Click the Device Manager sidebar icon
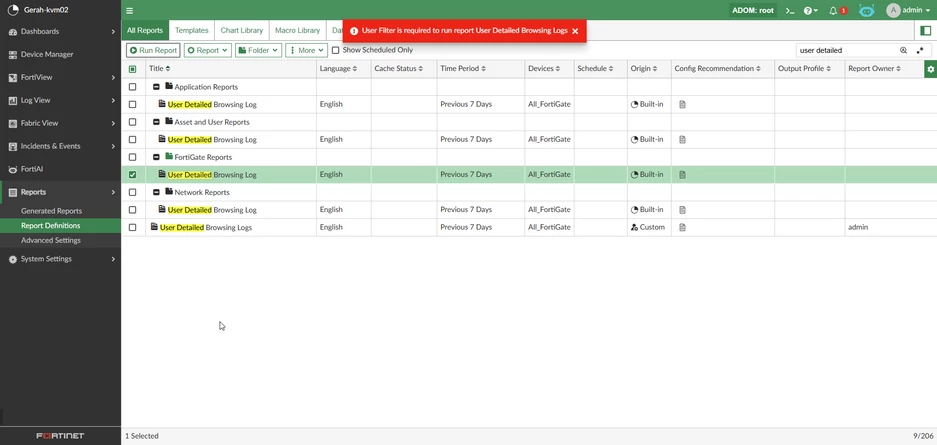This screenshot has height=445, width=937. coord(13,54)
